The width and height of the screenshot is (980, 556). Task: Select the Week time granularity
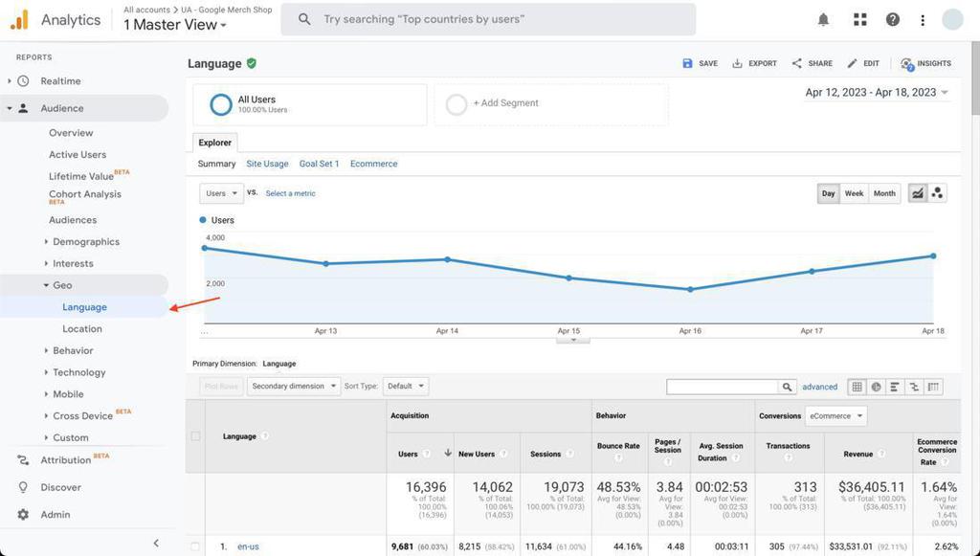tap(854, 193)
